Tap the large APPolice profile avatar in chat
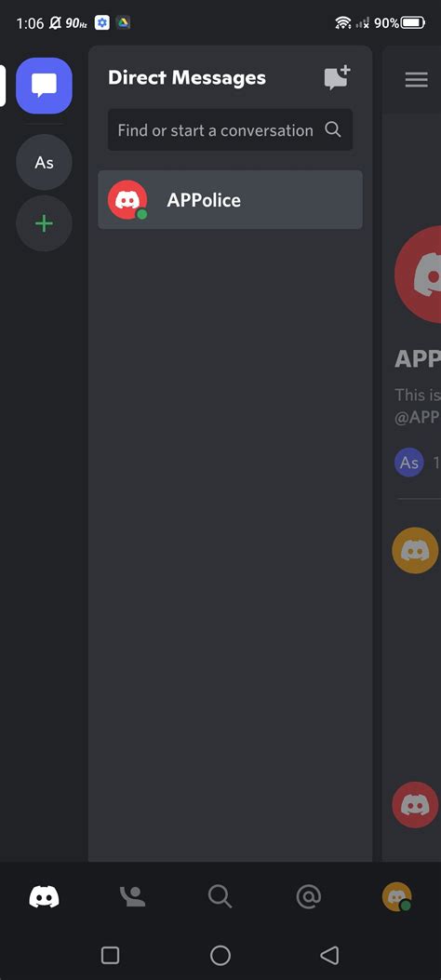Viewport: 441px width, 980px height. [418, 275]
